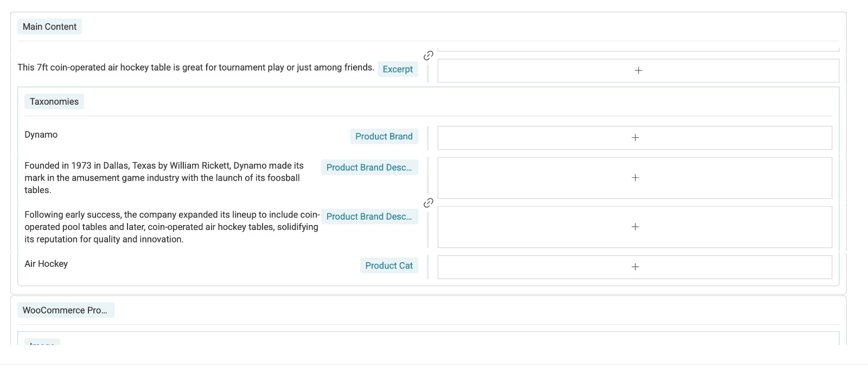
Task: Click the 'Founded in 1973 in Dallas' paragraph
Action: [x=164, y=178]
